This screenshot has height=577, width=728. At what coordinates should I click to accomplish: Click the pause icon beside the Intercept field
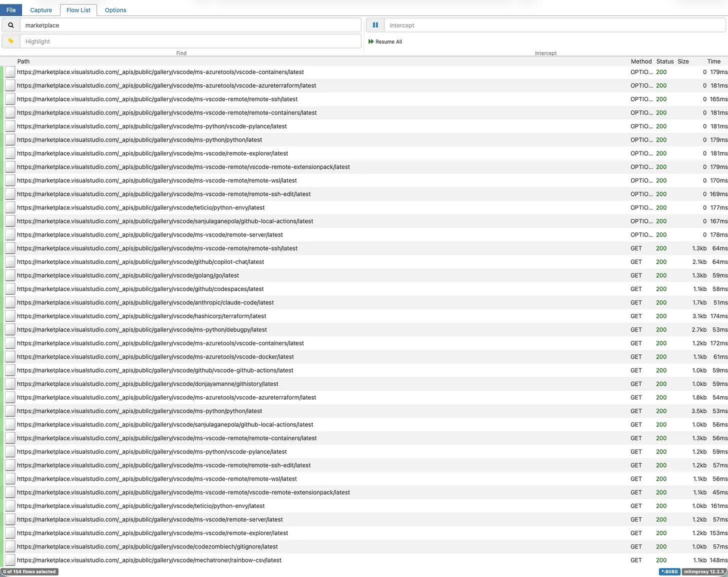375,25
